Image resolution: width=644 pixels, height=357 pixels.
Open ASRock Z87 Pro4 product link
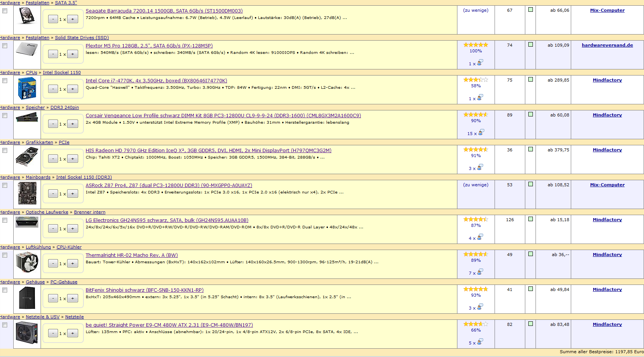169,186
